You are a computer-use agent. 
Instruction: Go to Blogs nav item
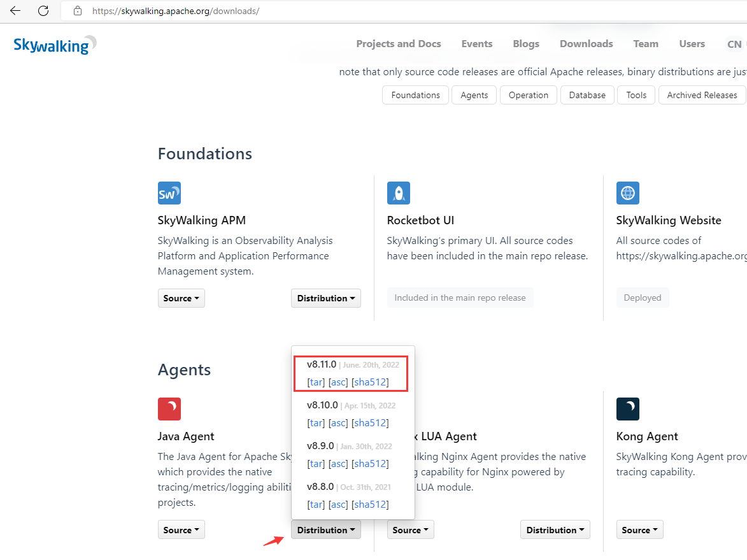pos(526,44)
